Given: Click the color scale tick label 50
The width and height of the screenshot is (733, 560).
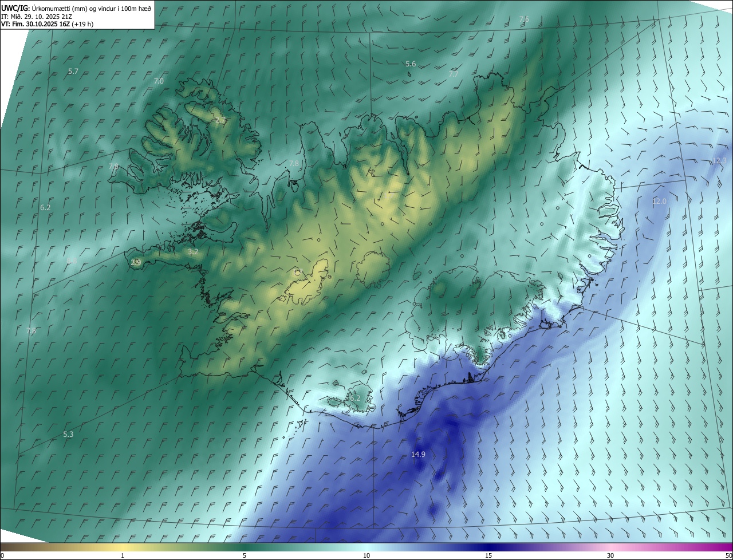Looking at the screenshot, I should 728,555.
